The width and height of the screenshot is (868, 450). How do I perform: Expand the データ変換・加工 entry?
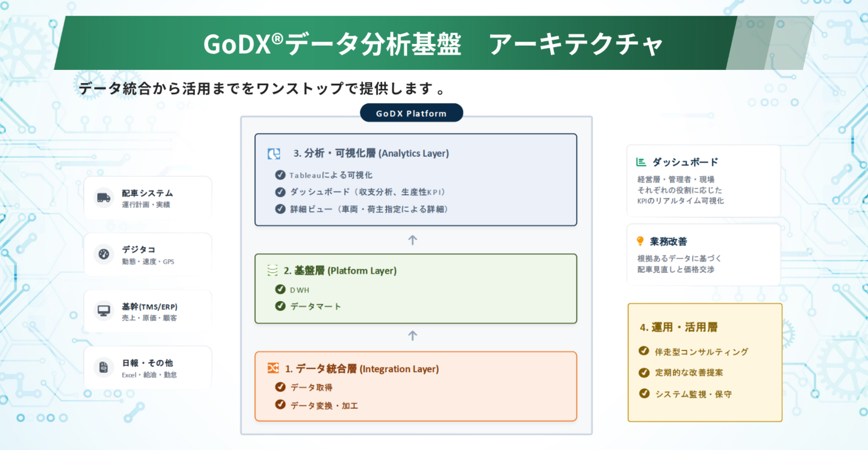point(314,405)
